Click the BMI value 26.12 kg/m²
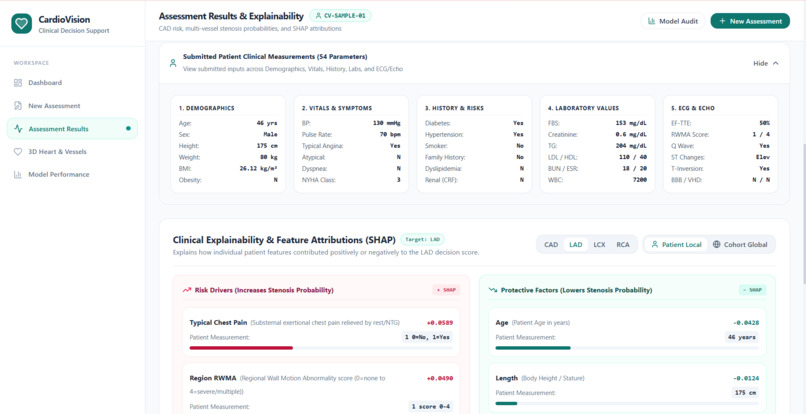806x414 pixels. pos(258,169)
